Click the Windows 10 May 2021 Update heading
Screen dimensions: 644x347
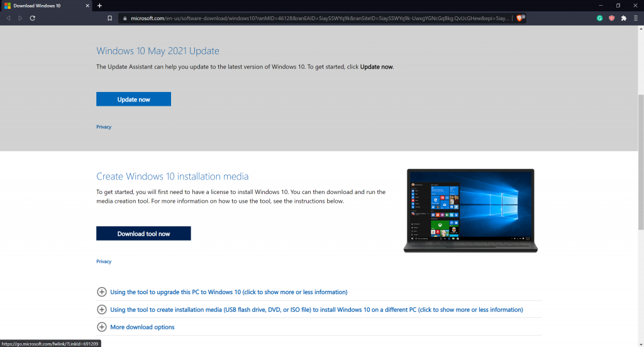pos(158,51)
